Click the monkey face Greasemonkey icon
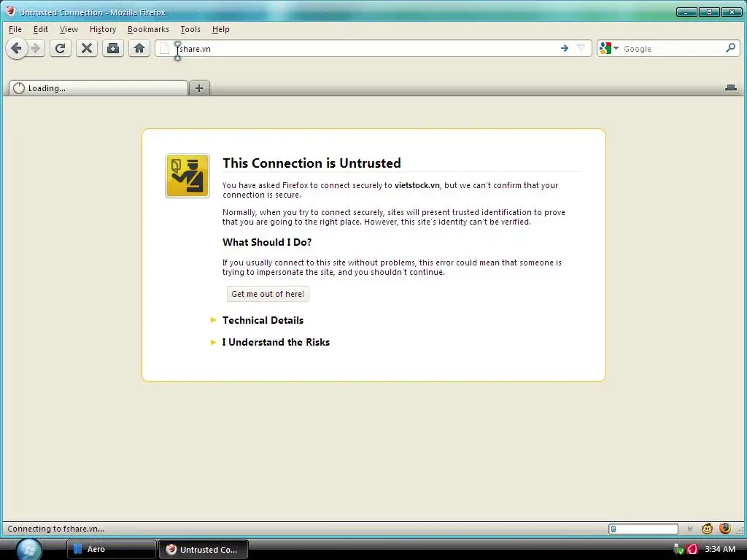This screenshot has width=747, height=560. tap(707, 529)
